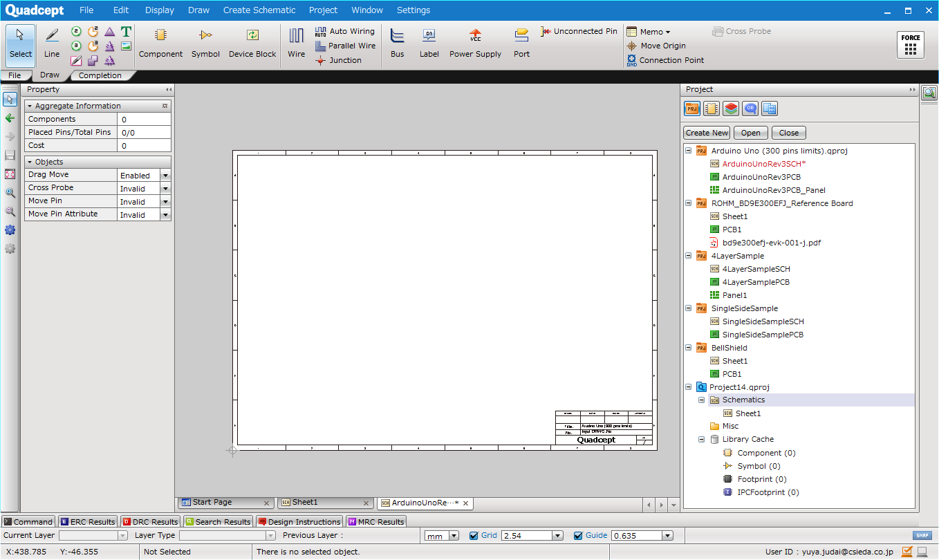Click the Component placement icon
The image size is (939, 560).
(160, 43)
